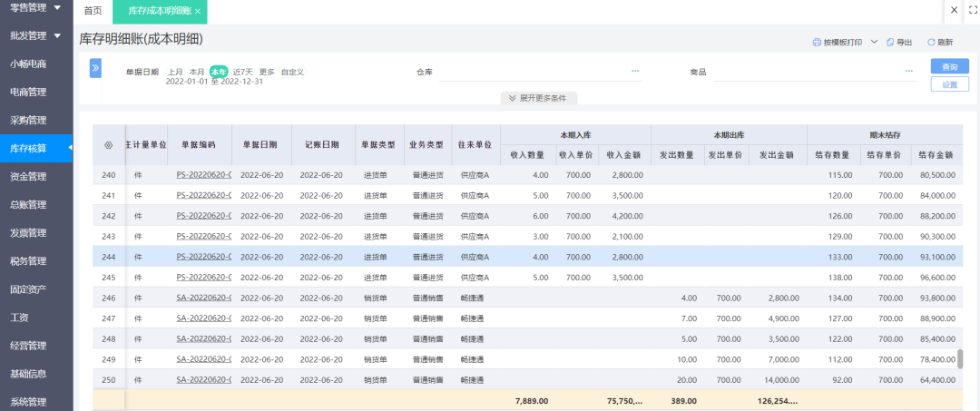This screenshot has height=411, width=980.
Task: Open print template dropdown arrow
Action: click(x=874, y=42)
